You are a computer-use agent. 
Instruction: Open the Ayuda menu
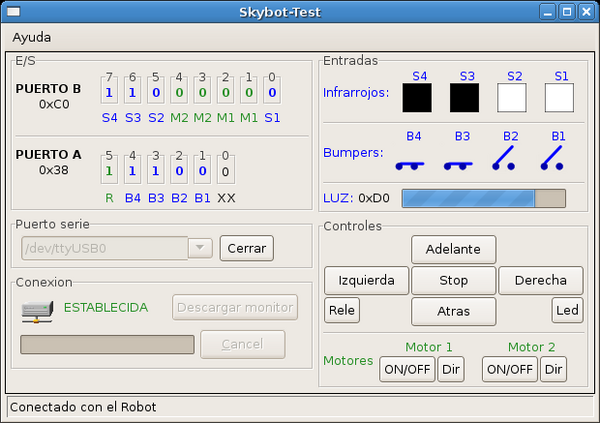coord(31,37)
